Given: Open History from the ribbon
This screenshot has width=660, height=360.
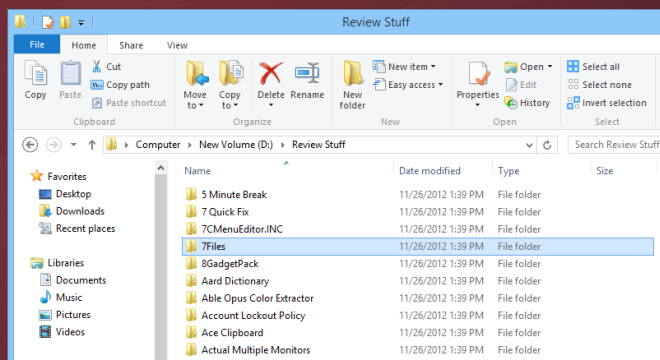Looking at the screenshot, I should coord(527,103).
